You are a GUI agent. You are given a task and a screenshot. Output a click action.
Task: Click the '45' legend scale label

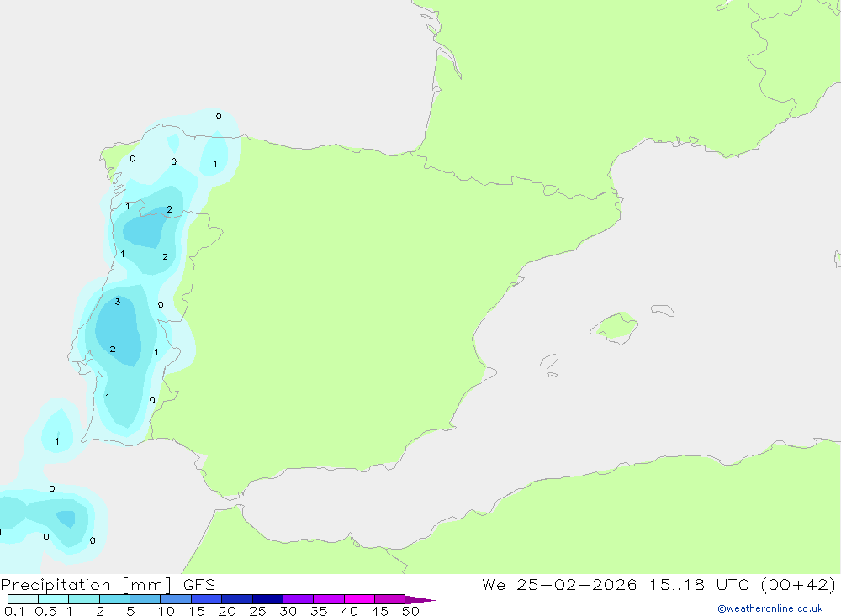[x=380, y=611]
